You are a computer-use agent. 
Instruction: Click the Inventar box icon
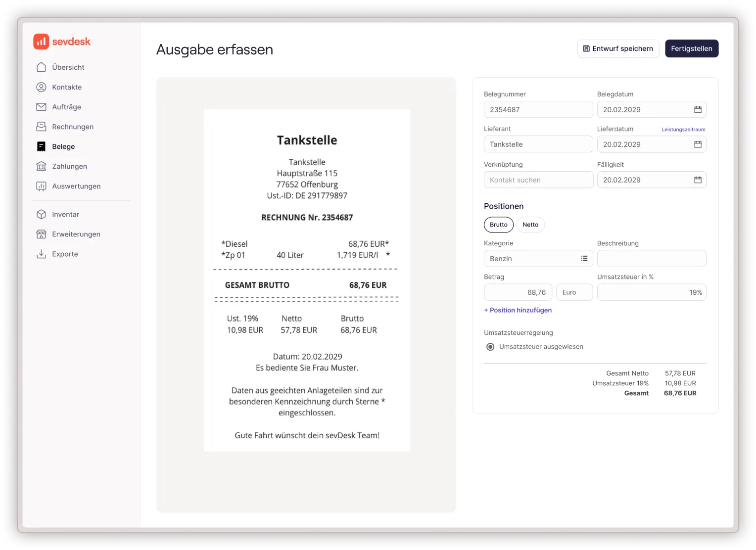42,214
